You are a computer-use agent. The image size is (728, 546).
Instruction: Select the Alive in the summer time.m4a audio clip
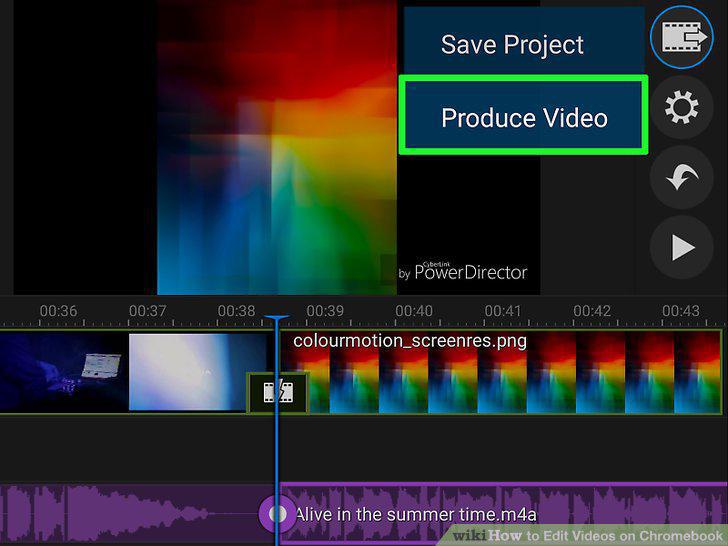click(x=503, y=514)
